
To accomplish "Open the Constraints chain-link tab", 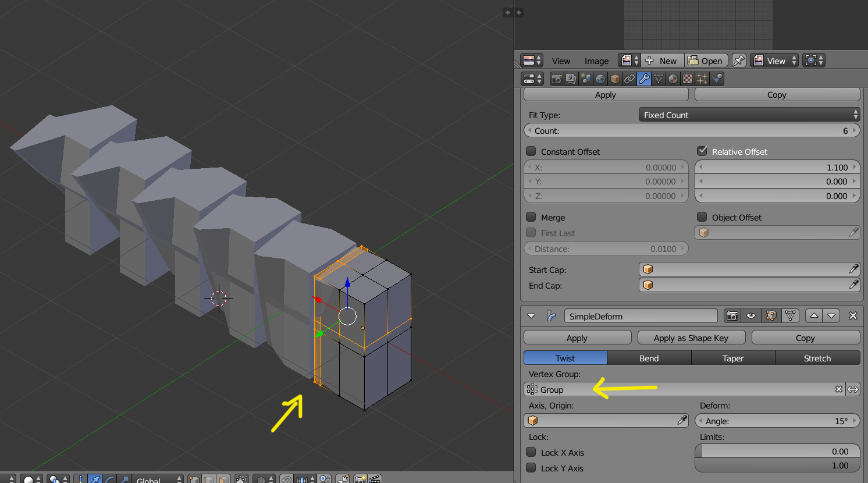I will (629, 79).
